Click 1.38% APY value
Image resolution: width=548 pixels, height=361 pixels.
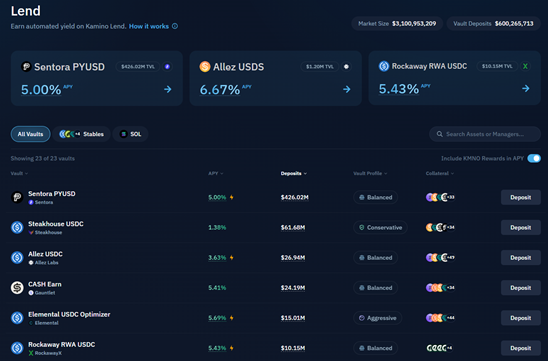[217, 228]
